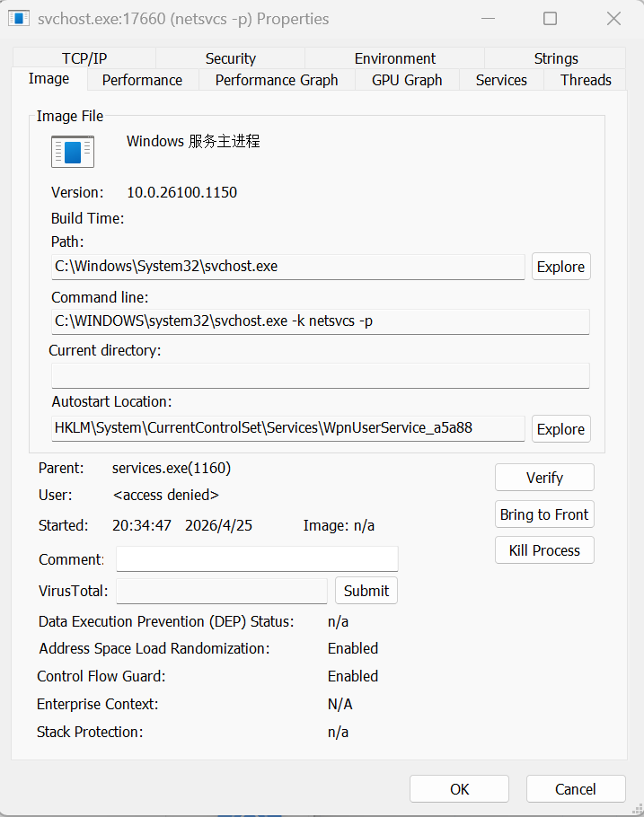
Task: Click the Verify button
Action: [x=544, y=478]
